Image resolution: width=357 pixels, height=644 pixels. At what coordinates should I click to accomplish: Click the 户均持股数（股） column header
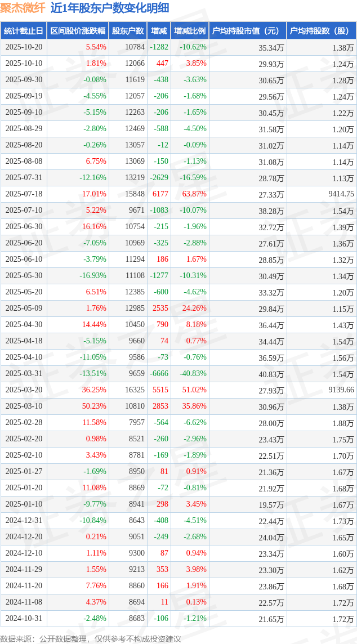[x=322, y=31]
